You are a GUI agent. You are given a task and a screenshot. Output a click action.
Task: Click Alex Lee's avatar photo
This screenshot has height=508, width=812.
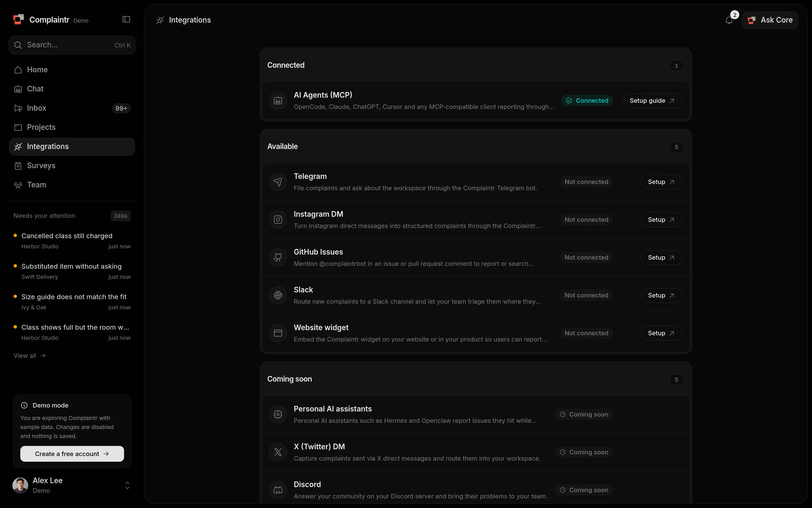[x=21, y=485]
